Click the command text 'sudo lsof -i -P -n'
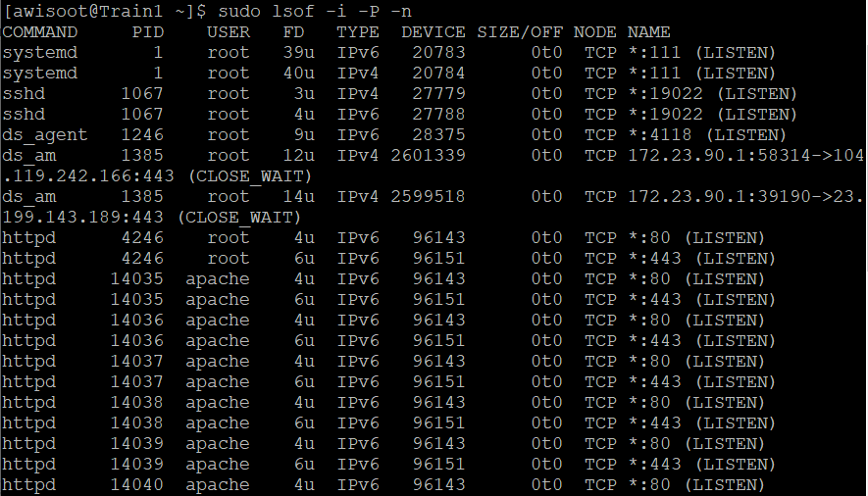The height and width of the screenshot is (496, 868). tap(315, 11)
